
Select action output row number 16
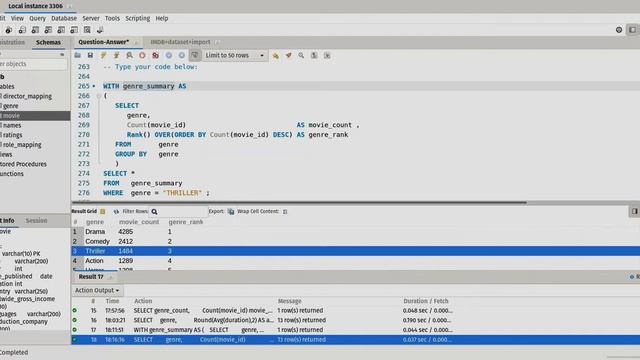pyautogui.click(x=356, y=320)
